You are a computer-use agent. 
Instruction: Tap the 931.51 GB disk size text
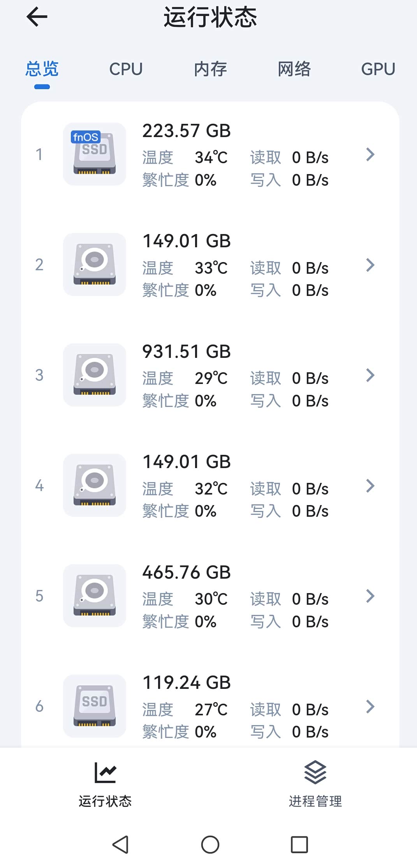[x=187, y=352]
